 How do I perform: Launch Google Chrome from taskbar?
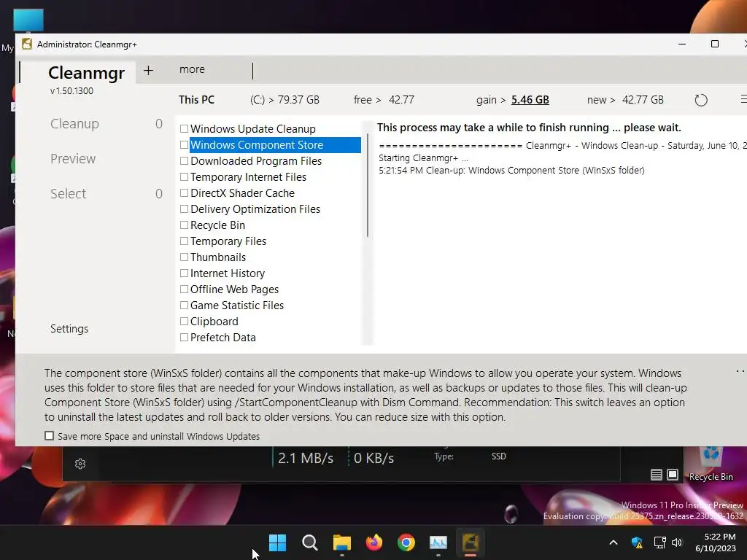point(406,542)
